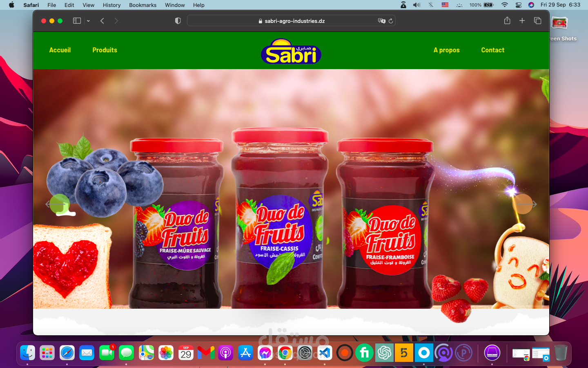Image resolution: width=588 pixels, height=368 pixels.
Task: Translate the page with the translate icon
Action: coord(381,21)
